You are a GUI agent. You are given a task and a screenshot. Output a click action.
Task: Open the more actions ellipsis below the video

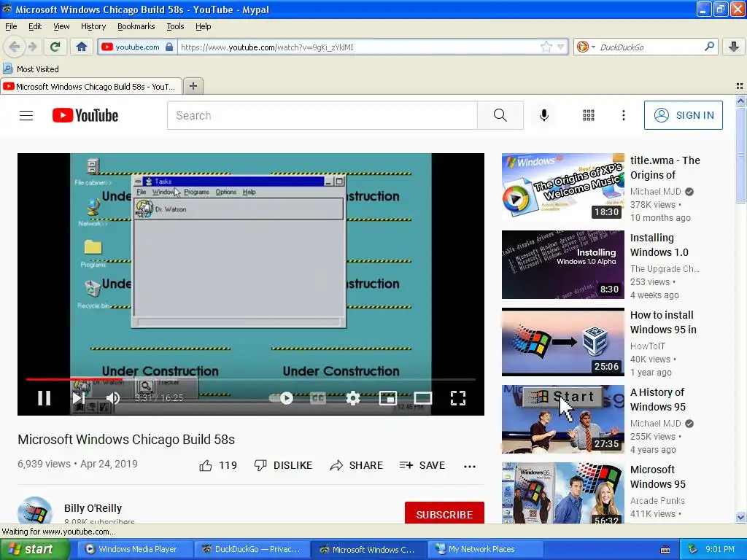coord(470,466)
